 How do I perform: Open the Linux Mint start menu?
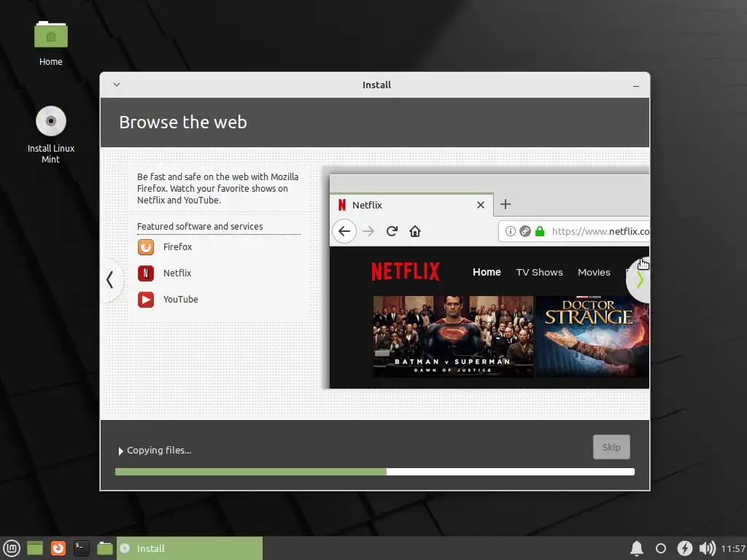(x=12, y=548)
